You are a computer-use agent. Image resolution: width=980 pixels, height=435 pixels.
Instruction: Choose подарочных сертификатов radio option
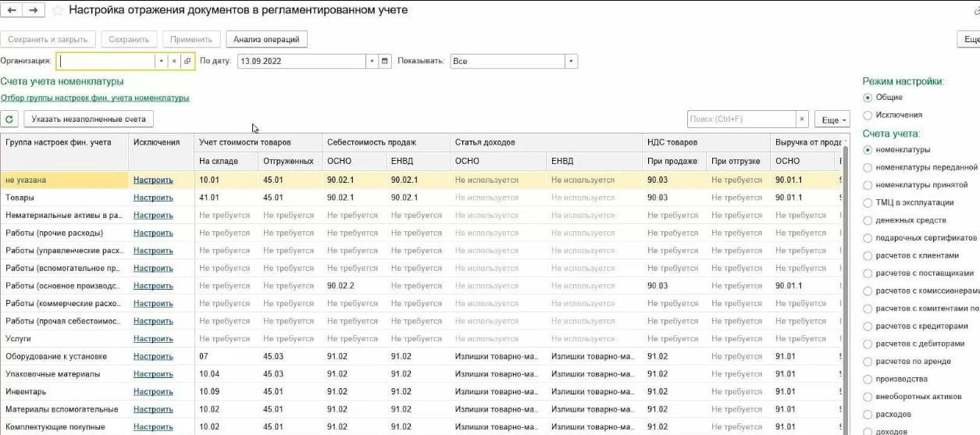(x=868, y=238)
